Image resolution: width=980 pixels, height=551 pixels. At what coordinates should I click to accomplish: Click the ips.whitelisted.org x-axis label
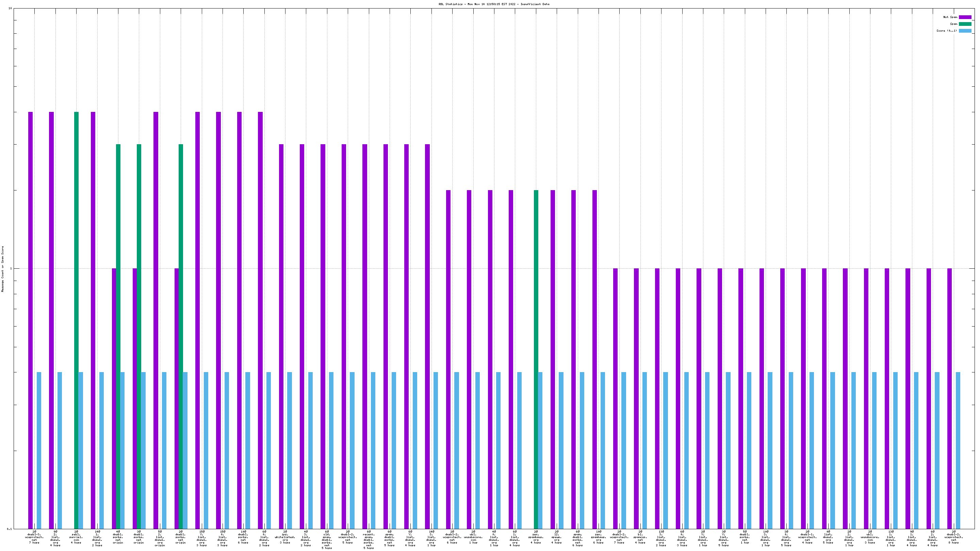tap(285, 537)
